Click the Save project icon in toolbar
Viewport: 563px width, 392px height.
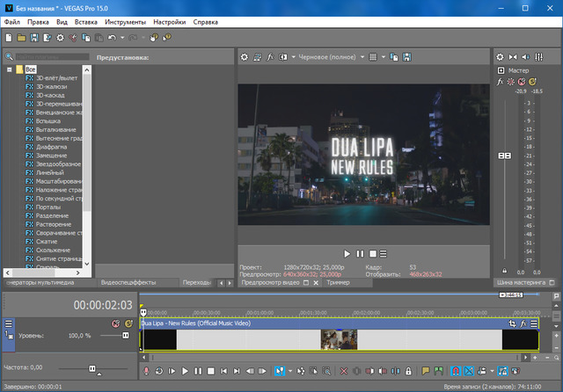pyautogui.click(x=33, y=38)
